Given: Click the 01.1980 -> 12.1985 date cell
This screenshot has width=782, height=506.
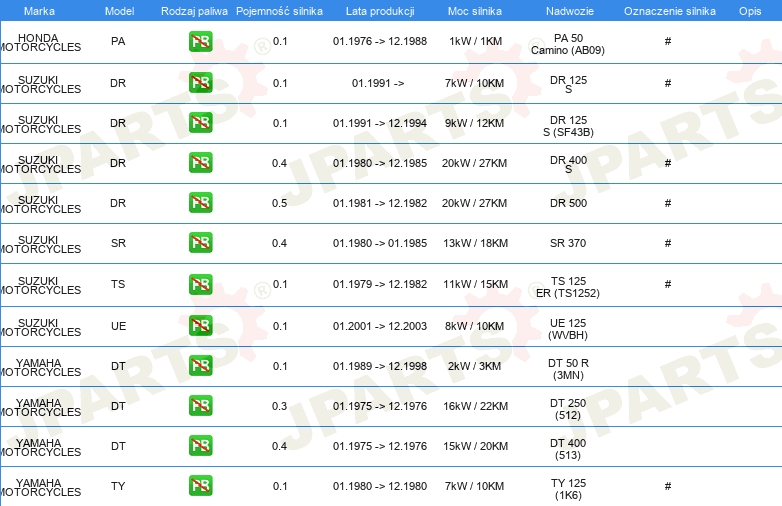Looking at the screenshot, I should 380,163.
